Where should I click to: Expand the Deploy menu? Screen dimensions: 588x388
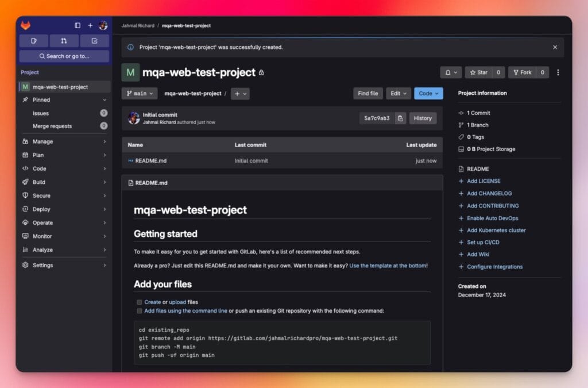tap(65, 209)
